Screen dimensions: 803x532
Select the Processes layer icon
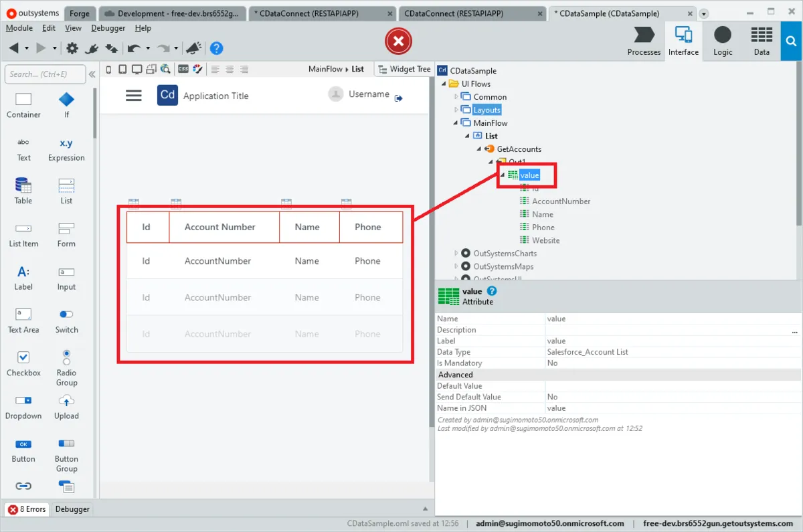[644, 41]
